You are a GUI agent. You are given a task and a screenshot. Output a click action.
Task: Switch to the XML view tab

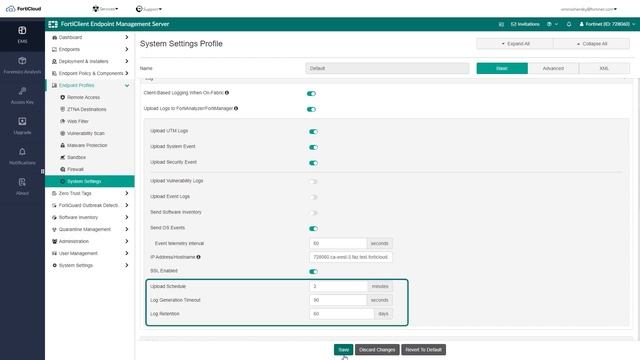click(x=604, y=68)
